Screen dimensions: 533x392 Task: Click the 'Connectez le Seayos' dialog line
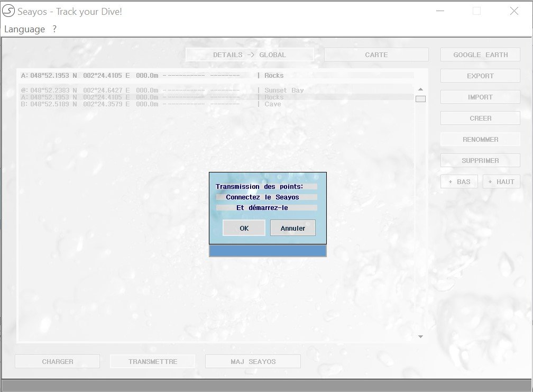click(x=262, y=197)
